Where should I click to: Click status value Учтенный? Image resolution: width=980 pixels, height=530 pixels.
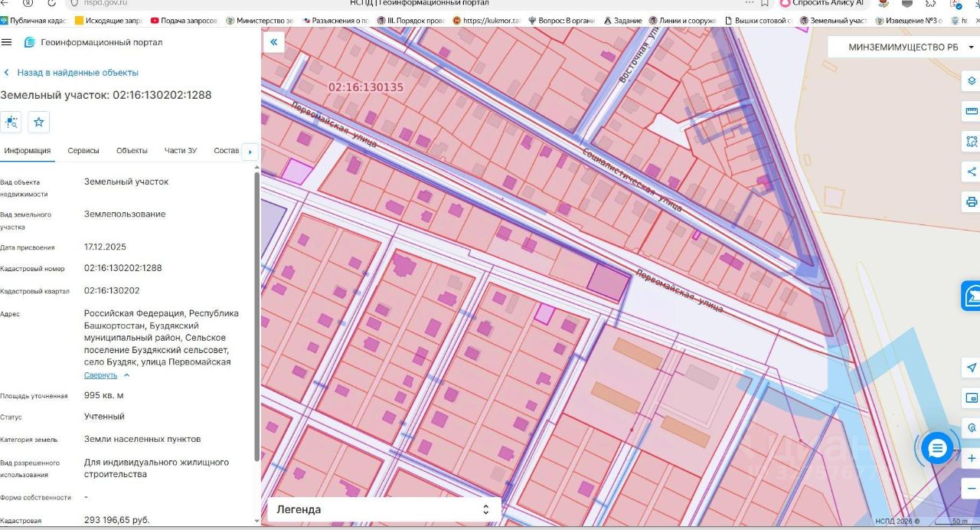[x=104, y=417]
